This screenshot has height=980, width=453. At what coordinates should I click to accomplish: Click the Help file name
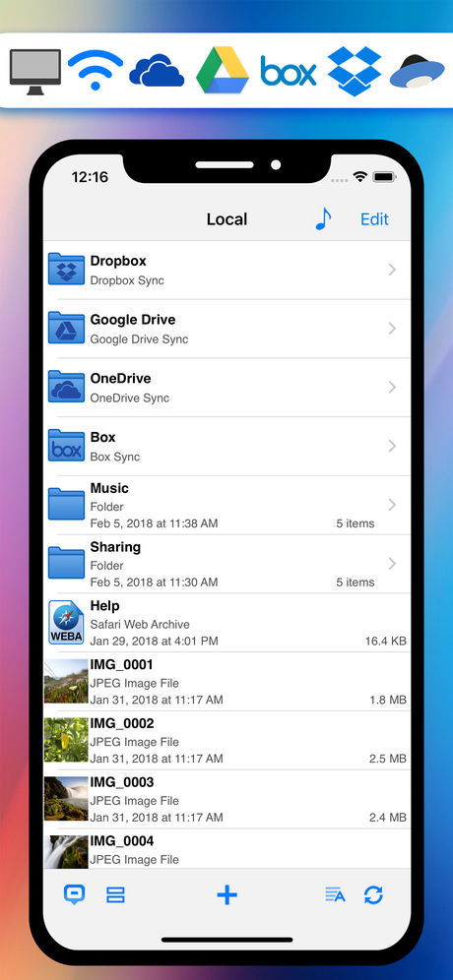tap(104, 606)
